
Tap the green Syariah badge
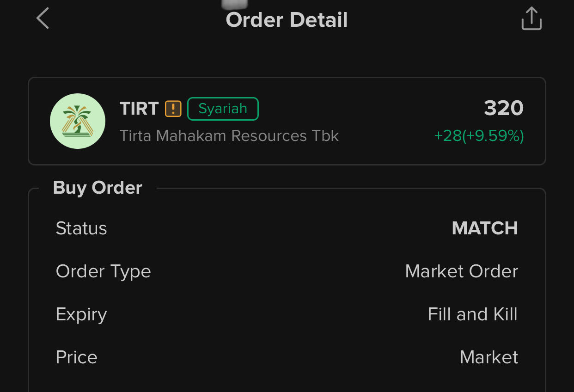223,109
